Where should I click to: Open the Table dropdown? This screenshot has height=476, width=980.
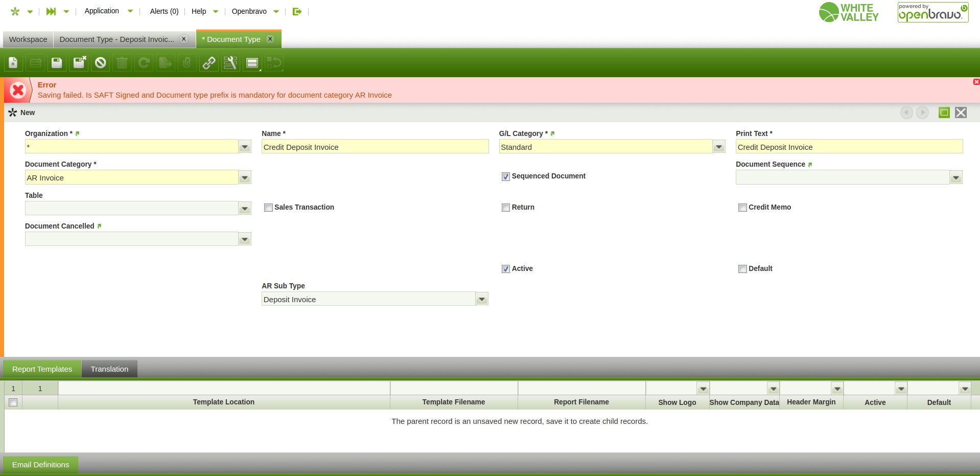[245, 208]
